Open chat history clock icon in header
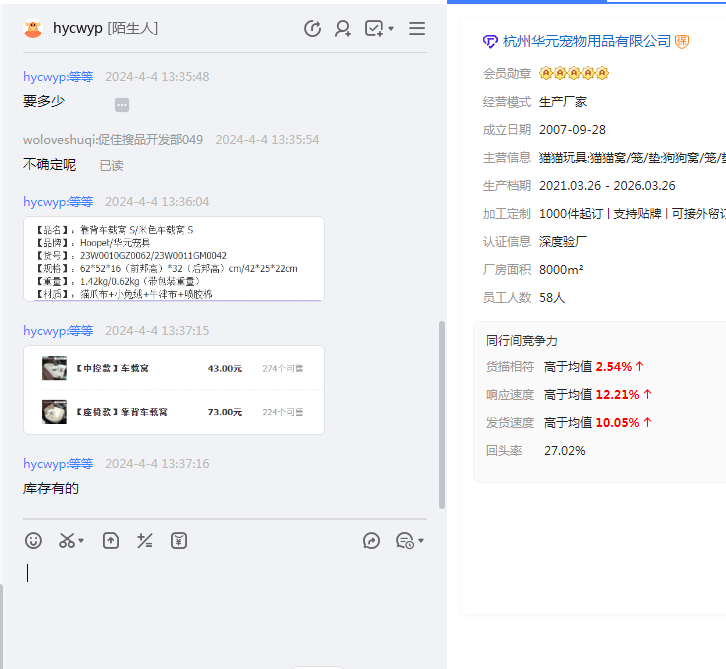The image size is (726, 669). (312, 29)
